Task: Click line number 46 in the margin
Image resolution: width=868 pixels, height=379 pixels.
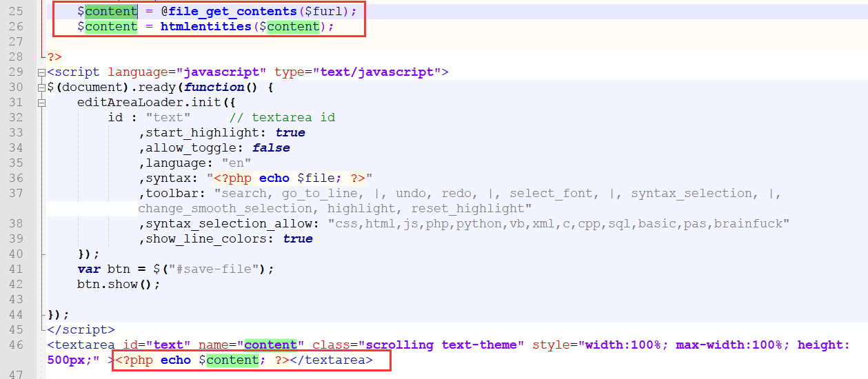Action: [15, 345]
